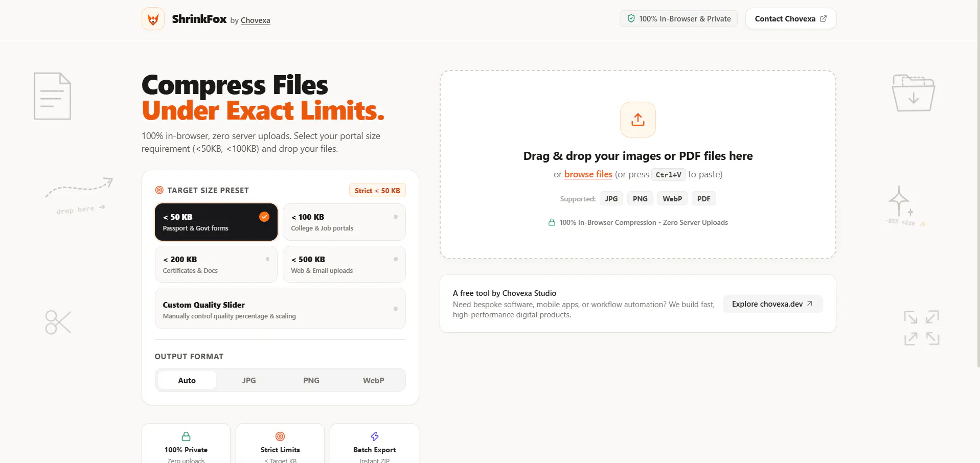Click the arrow icon on Explore chovexa.dev

pyautogui.click(x=810, y=304)
